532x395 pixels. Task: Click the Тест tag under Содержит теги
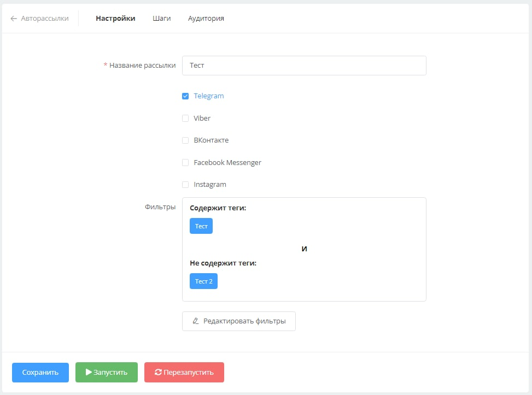(x=201, y=226)
